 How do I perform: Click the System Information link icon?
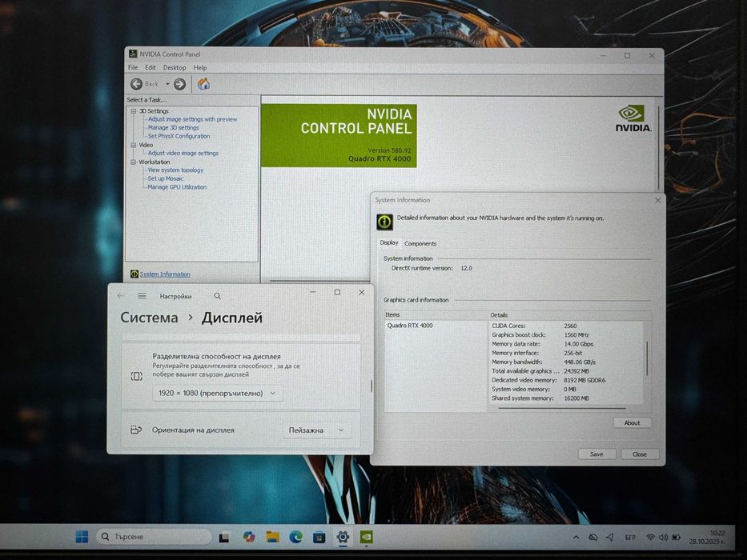(135, 274)
